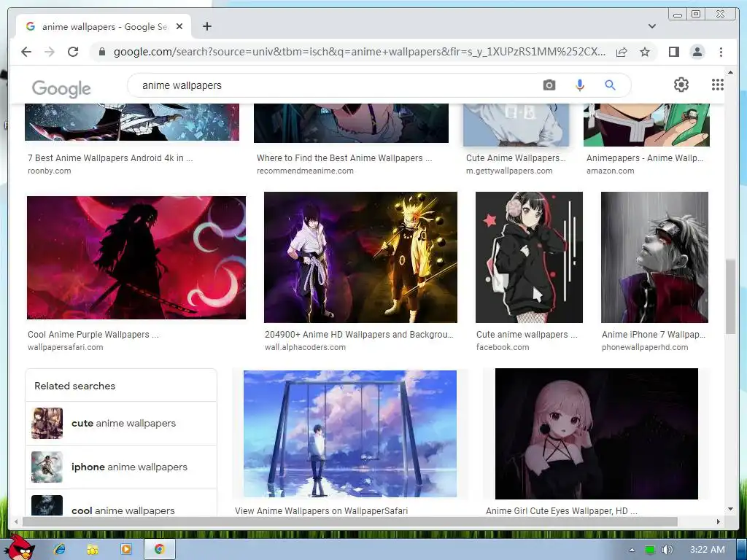Open the m.gettywallpapers.com Cute Anime Wallpapers link
The height and width of the screenshot is (560, 747).
516,158
